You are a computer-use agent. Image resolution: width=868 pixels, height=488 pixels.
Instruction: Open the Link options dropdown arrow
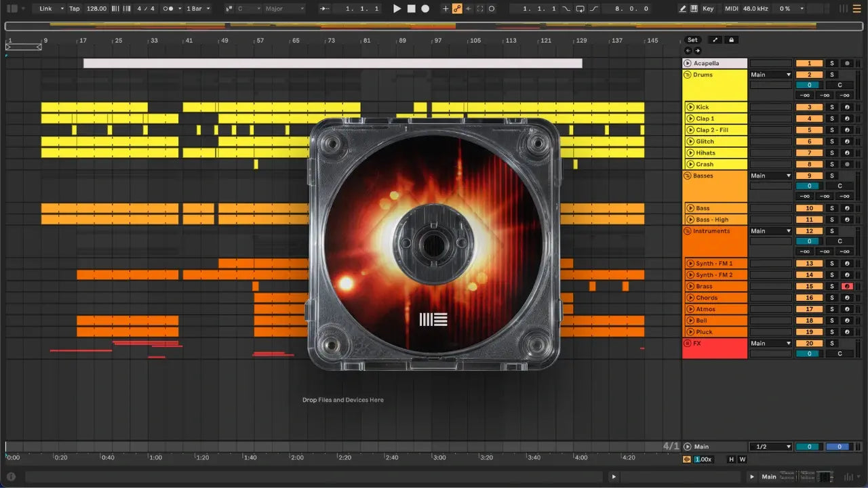[62, 9]
